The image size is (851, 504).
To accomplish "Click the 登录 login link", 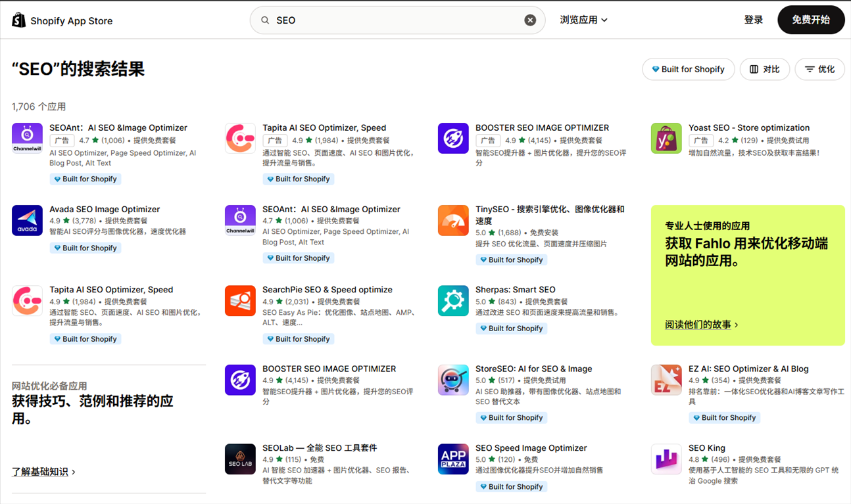I will coord(753,20).
